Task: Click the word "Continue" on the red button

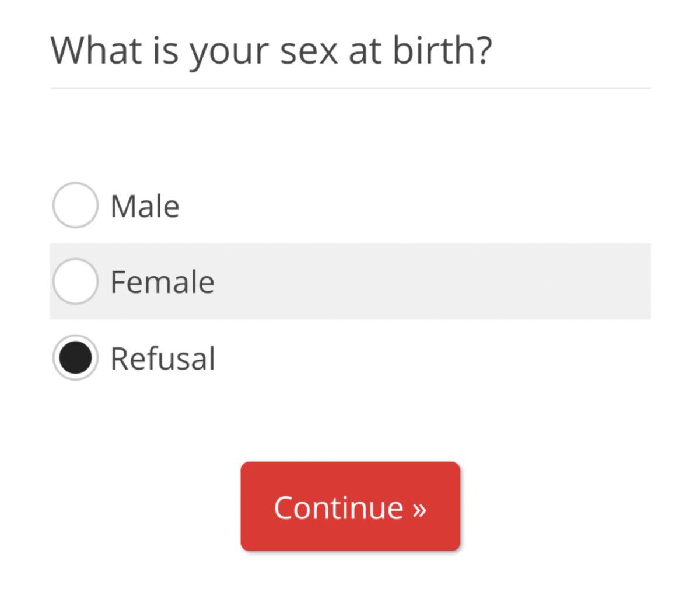Action: (x=338, y=507)
